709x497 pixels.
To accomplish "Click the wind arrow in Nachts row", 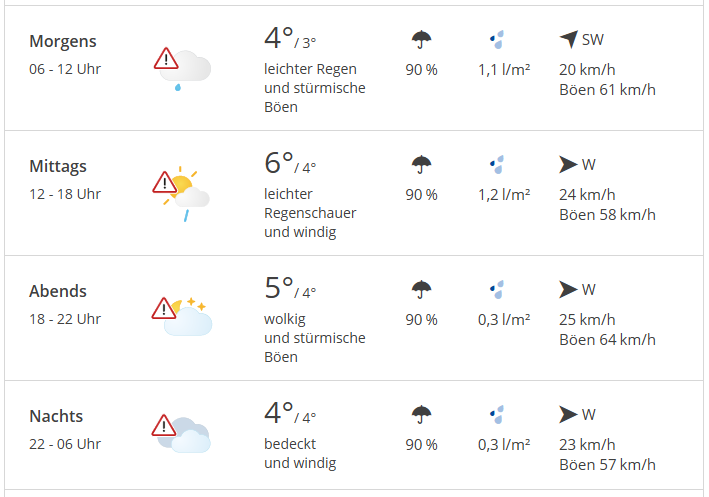I will [x=568, y=414].
